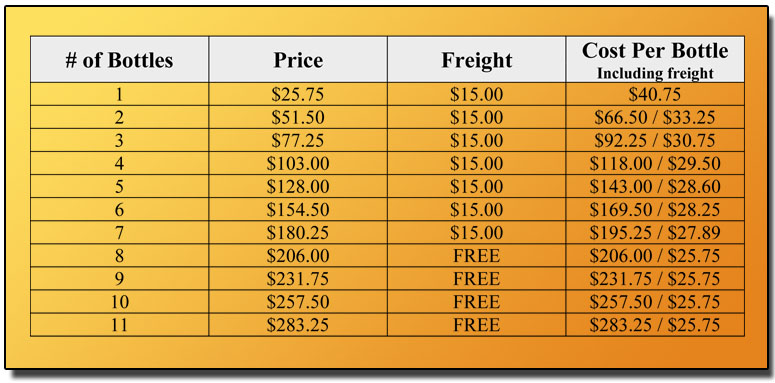Click the $231.75 price cell

click(x=298, y=279)
